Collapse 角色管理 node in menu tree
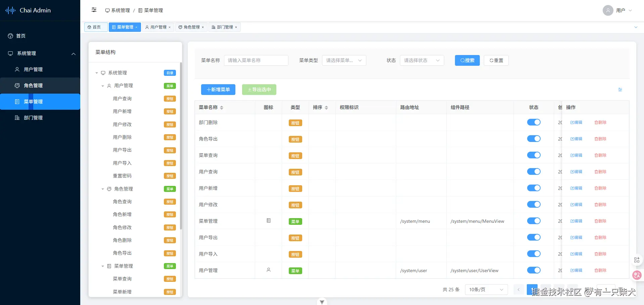This screenshot has height=305, width=644. pyautogui.click(x=103, y=189)
